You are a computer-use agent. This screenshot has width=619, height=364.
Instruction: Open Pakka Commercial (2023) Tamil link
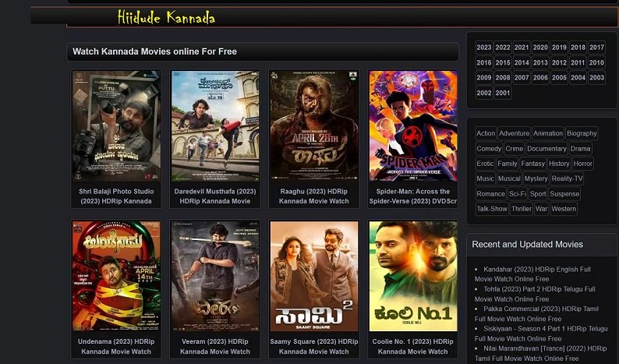tap(536, 314)
